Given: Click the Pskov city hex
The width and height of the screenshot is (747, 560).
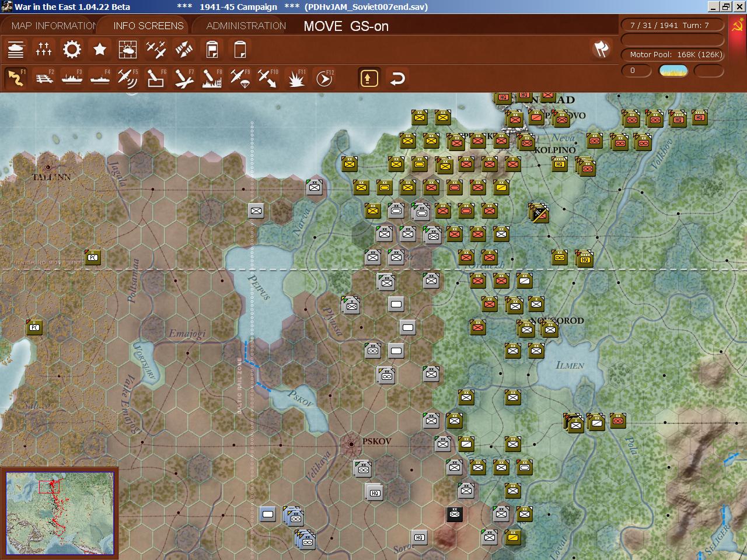Looking at the screenshot, I should coord(351,444).
